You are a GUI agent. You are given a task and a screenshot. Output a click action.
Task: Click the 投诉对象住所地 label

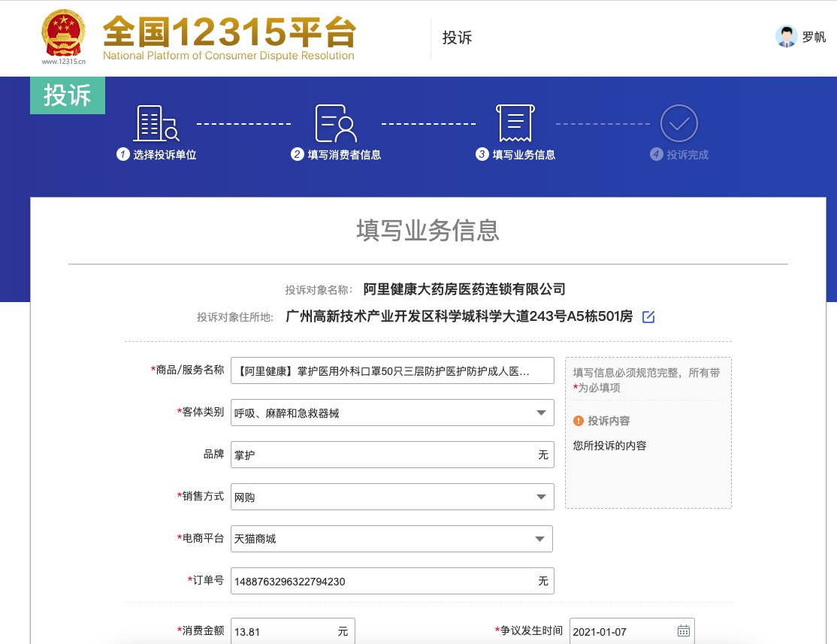pos(235,317)
